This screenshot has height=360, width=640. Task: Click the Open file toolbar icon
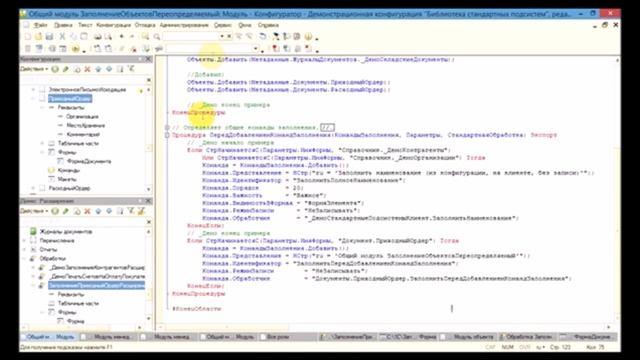pos(38,37)
